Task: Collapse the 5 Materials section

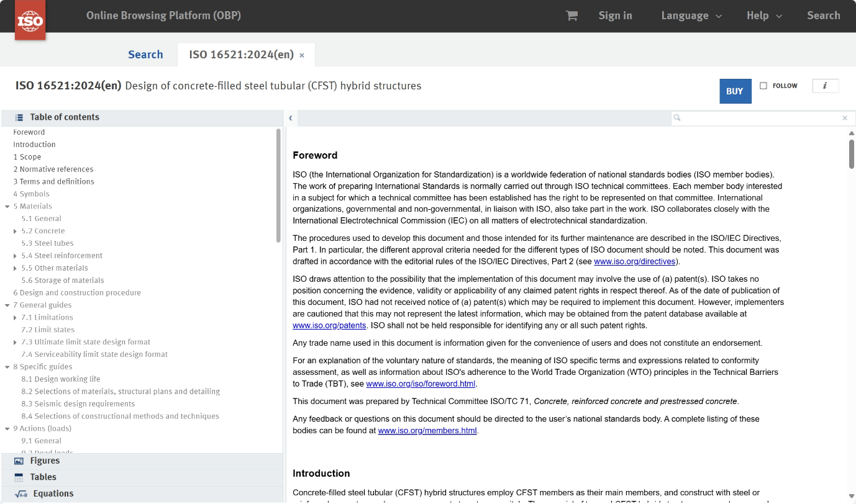Action: [x=7, y=206]
